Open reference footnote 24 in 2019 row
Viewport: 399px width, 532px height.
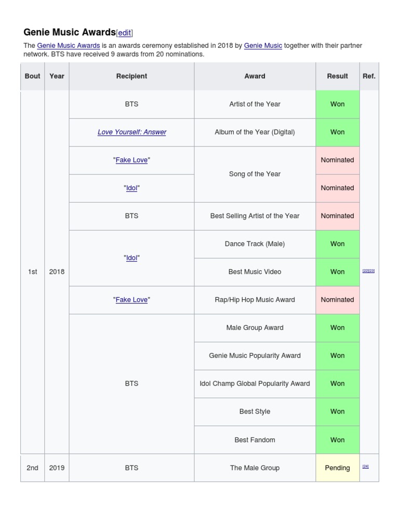click(366, 467)
